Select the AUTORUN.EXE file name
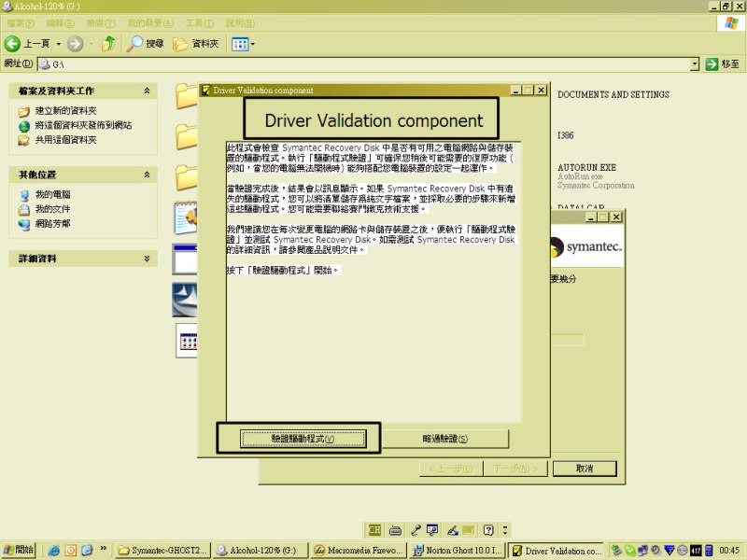The image size is (747, 560). click(x=586, y=167)
